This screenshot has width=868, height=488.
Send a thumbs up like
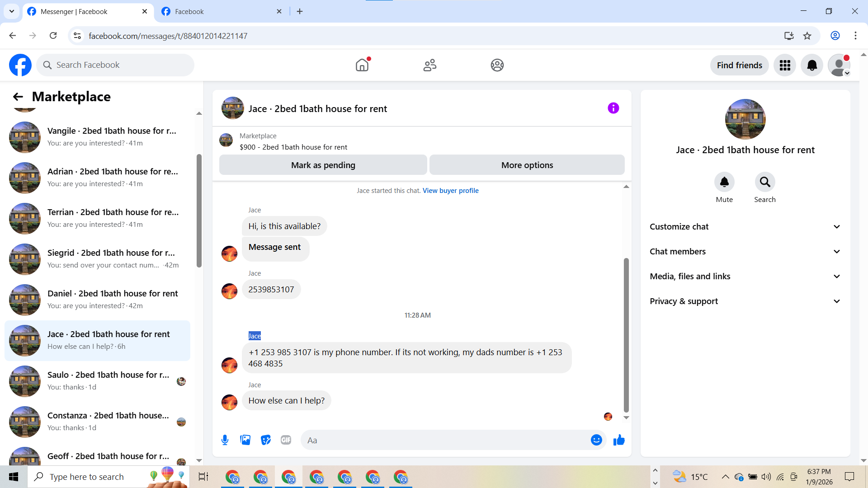point(619,440)
